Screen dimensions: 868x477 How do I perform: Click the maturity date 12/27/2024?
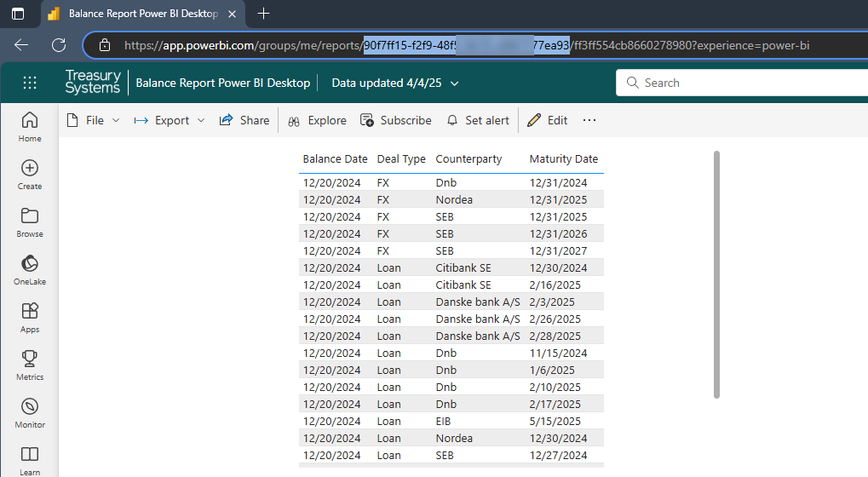point(558,456)
